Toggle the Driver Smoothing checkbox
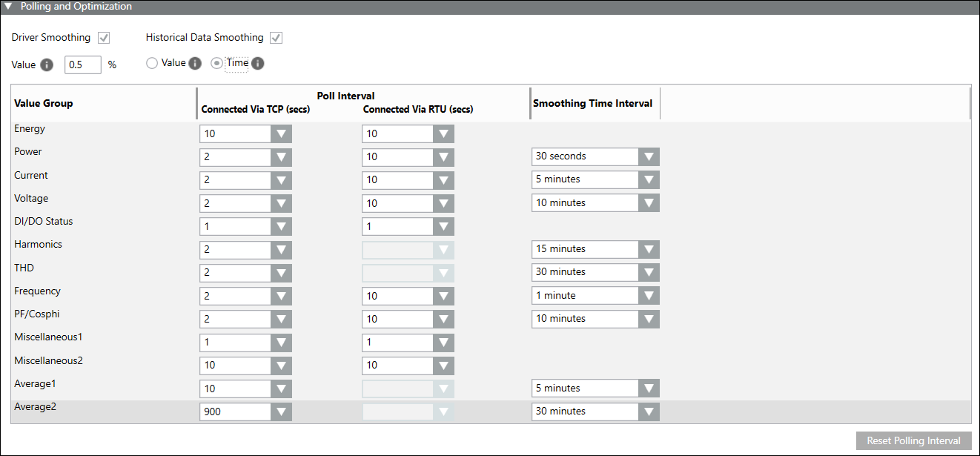The height and width of the screenshot is (456, 980). (x=105, y=38)
